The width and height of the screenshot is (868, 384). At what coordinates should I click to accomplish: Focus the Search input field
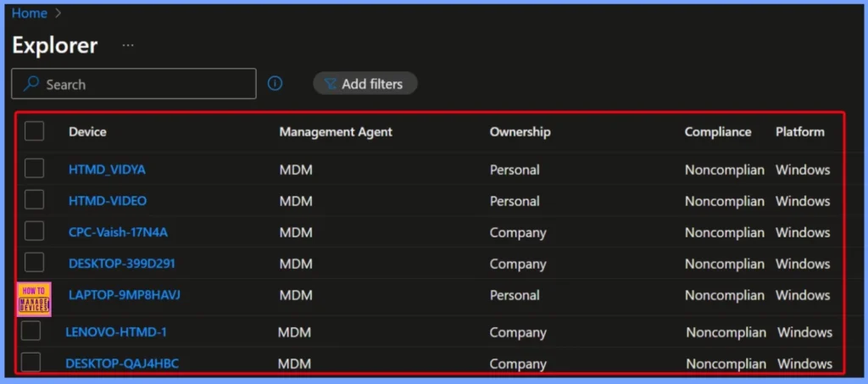pyautogui.click(x=134, y=84)
